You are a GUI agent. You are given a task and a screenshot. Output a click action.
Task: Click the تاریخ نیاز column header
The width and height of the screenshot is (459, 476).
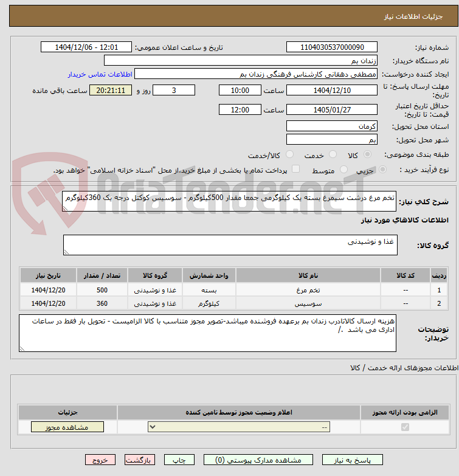tap(48, 275)
